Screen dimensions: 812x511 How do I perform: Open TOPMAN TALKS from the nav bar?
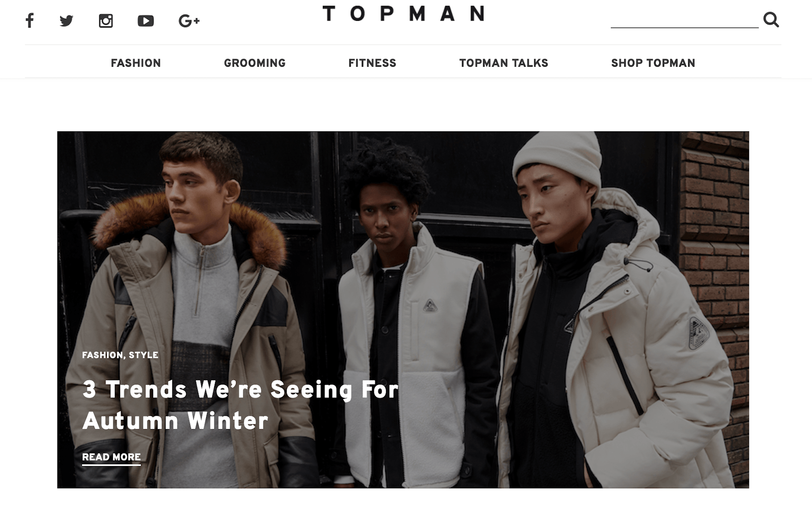tap(503, 63)
